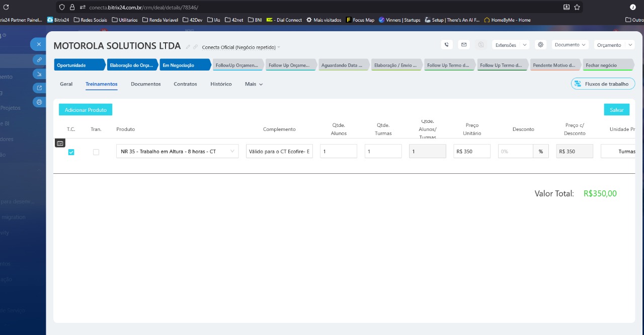This screenshot has height=335, width=644.
Task: Click the copy link icon on side panel
Action: 39,59
